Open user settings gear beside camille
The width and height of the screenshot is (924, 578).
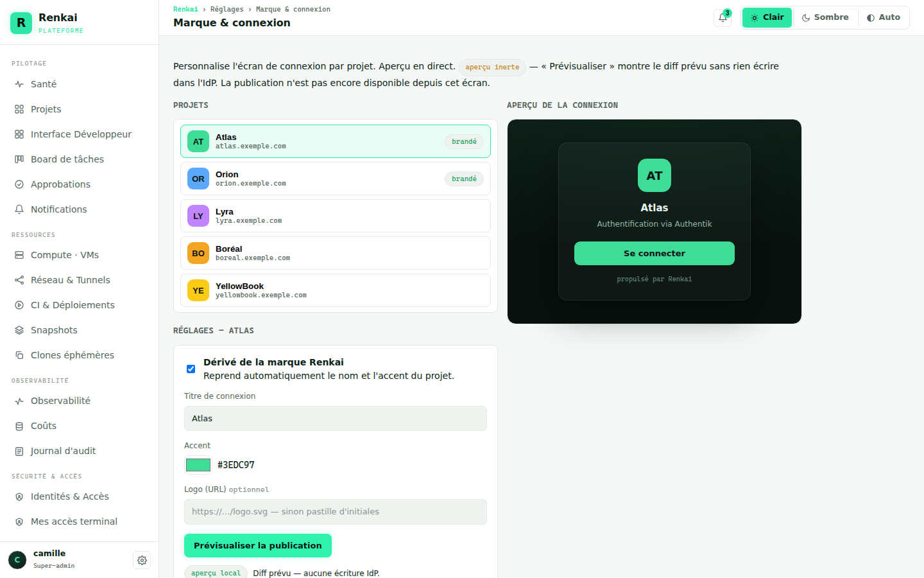[x=142, y=560]
